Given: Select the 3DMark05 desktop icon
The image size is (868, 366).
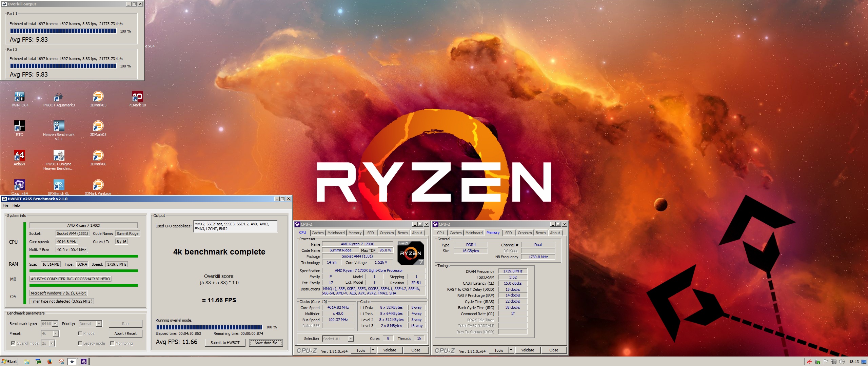Looking at the screenshot, I should tap(98, 128).
